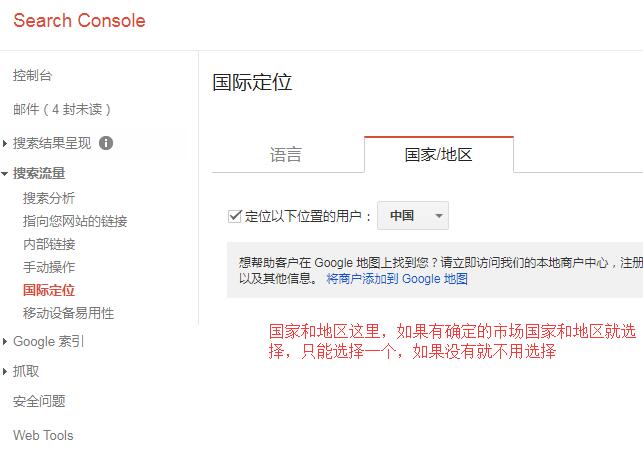Toggle the 定位以下位置的用户 checkbox
Image resolution: width=643 pixels, height=454 pixels.
235,216
